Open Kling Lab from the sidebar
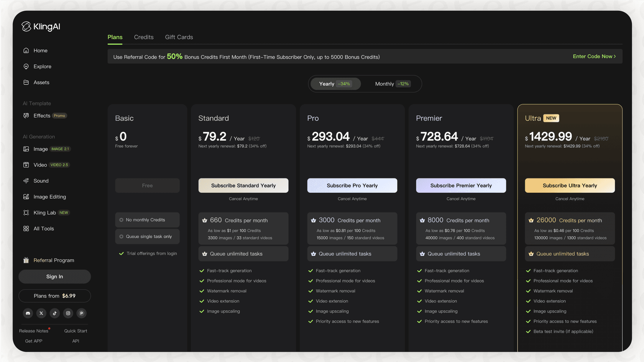The height and width of the screenshot is (362, 644). click(x=44, y=213)
